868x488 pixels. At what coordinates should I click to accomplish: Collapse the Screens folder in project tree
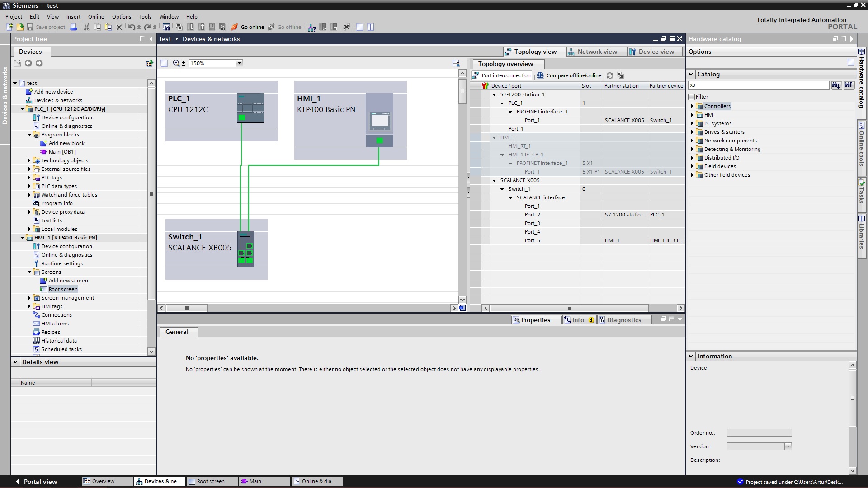29,272
